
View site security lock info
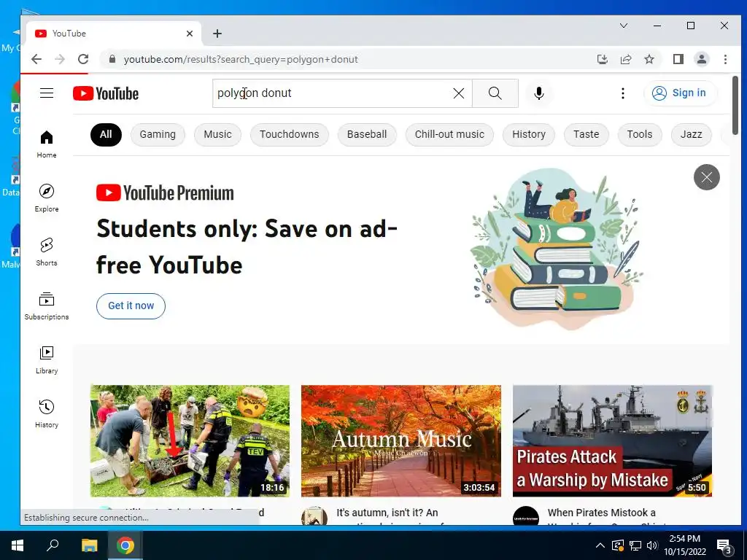tap(112, 59)
